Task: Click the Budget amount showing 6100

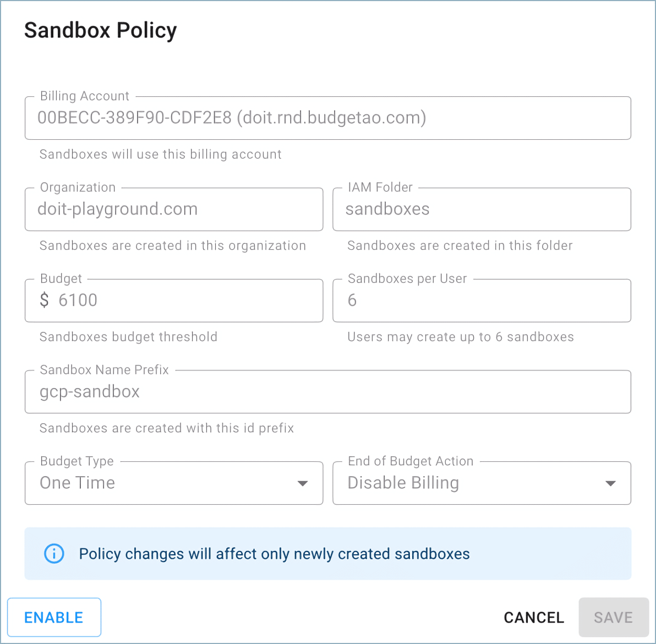Action: [x=78, y=301]
